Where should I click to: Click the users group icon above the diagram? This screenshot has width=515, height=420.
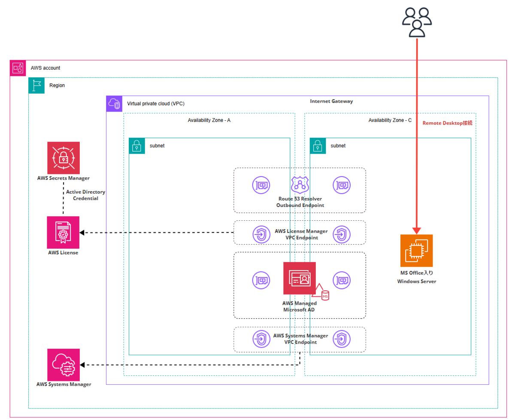[x=417, y=22]
